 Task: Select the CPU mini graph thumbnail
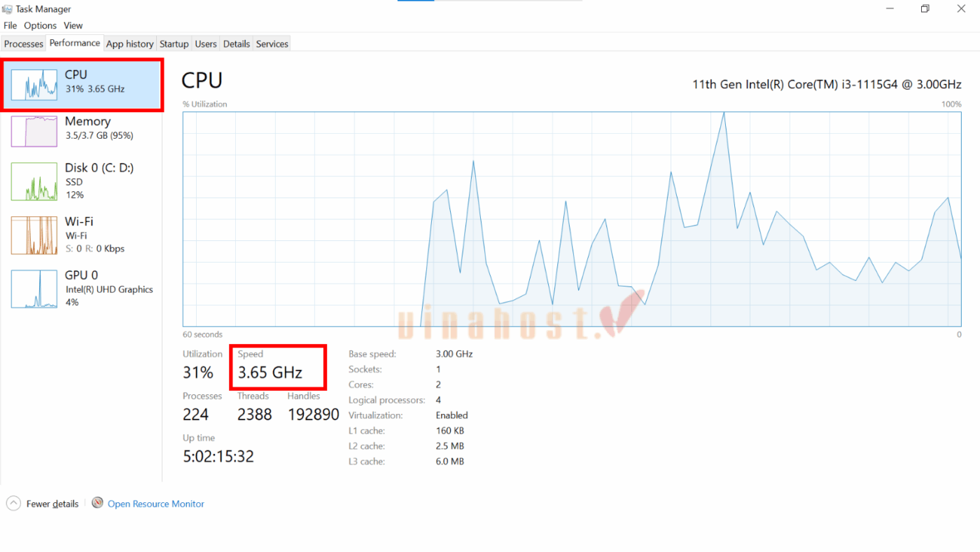click(34, 84)
